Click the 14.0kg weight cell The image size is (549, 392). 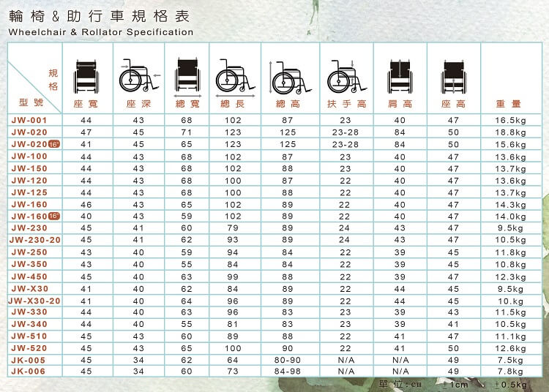tap(510, 216)
